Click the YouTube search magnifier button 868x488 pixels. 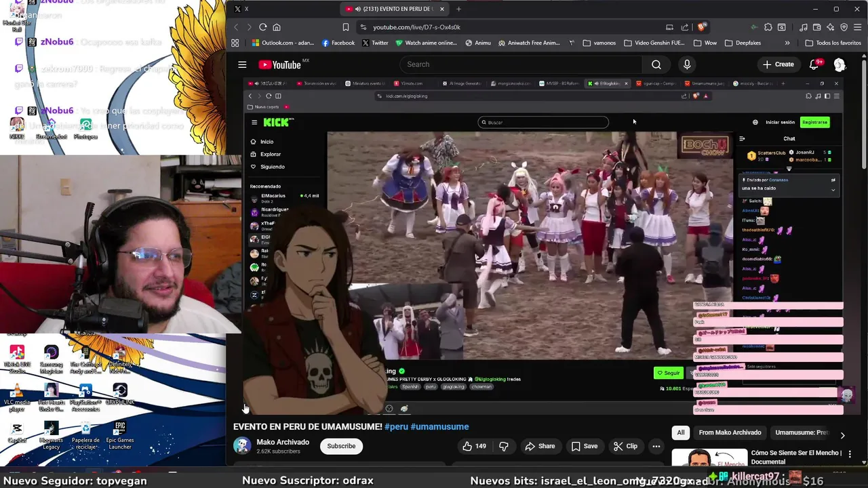tap(656, 64)
